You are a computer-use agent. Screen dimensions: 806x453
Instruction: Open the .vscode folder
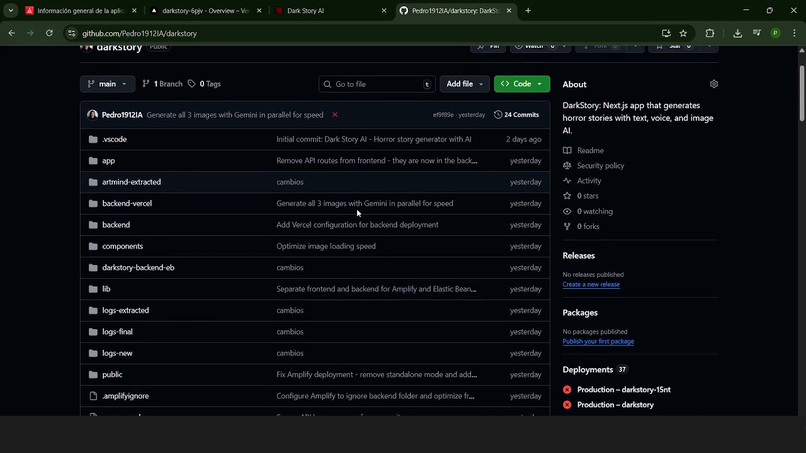(x=114, y=139)
